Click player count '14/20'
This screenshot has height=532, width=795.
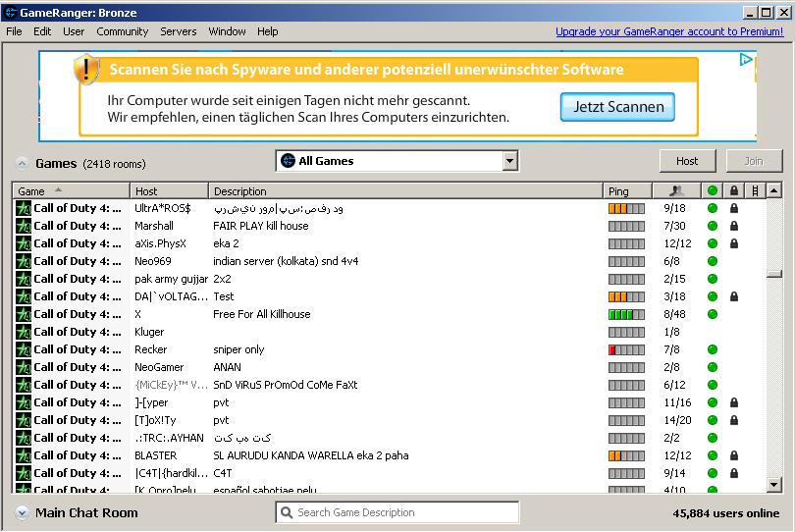coord(677,420)
